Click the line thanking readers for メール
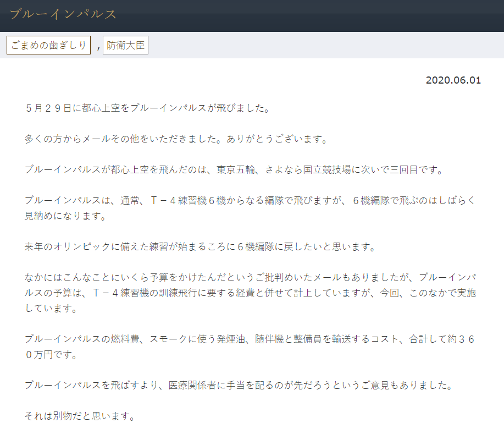The height and width of the screenshot is (423, 504). pos(176,139)
